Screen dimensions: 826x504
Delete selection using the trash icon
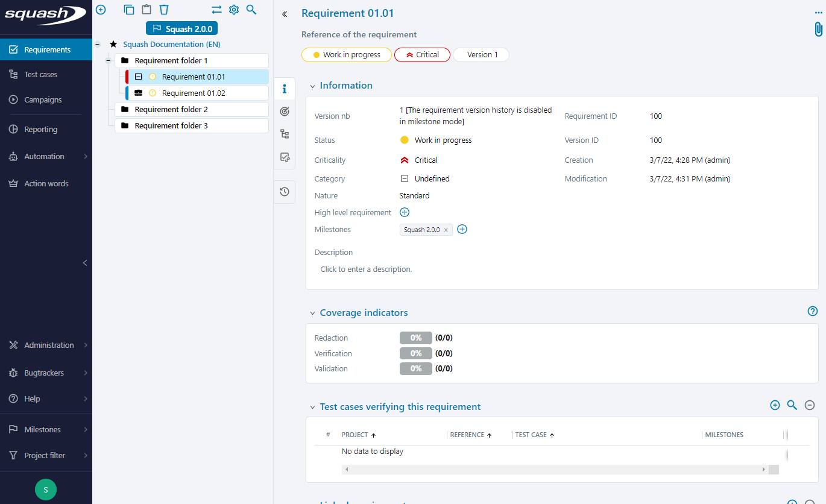163,10
